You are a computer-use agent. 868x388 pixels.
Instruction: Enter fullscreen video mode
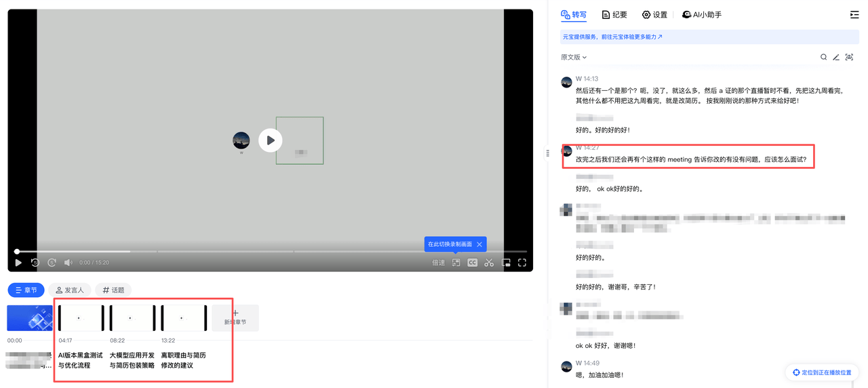pos(522,263)
